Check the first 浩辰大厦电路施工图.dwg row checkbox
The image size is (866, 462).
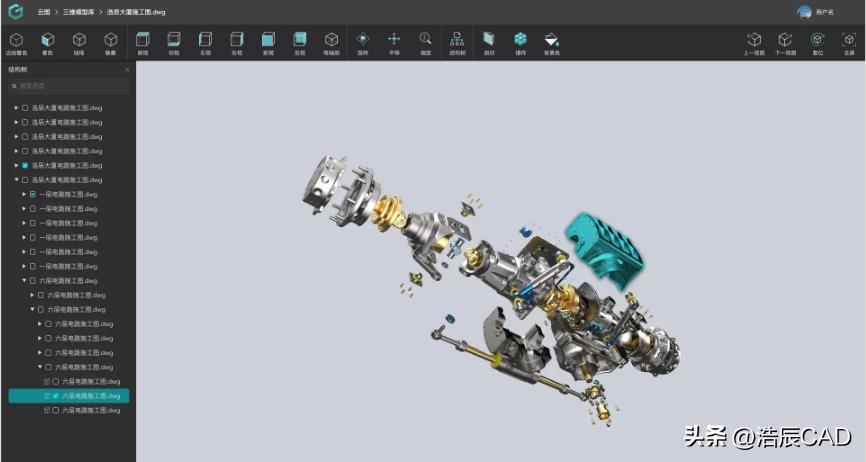[25, 108]
